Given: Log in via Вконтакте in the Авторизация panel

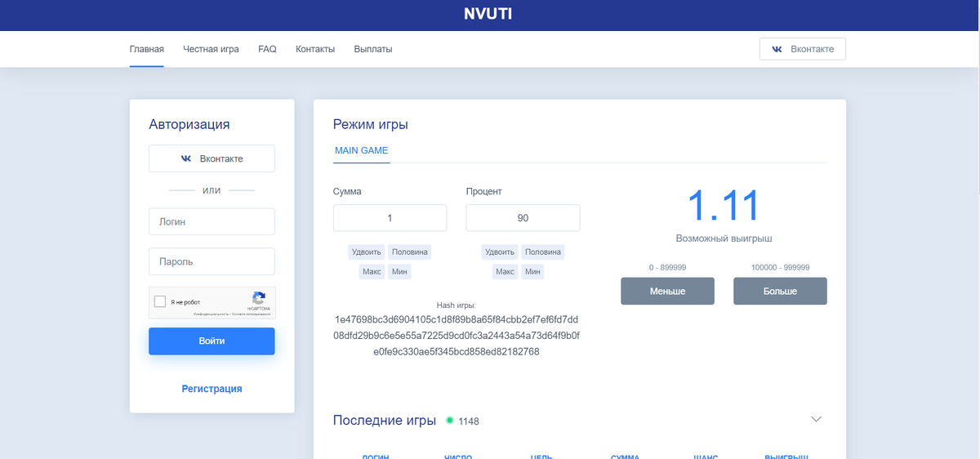Looking at the screenshot, I should tap(212, 158).
